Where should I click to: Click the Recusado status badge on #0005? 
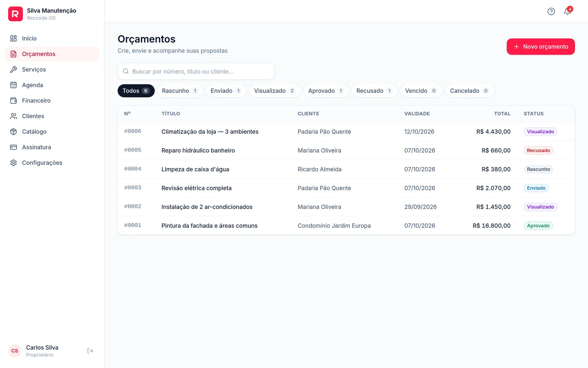click(538, 151)
